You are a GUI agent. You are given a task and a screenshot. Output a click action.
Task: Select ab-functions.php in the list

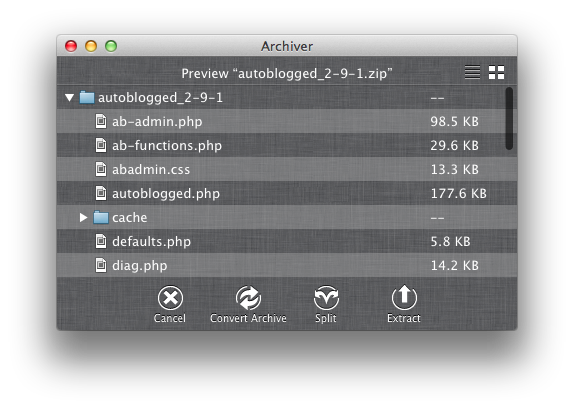point(287,145)
